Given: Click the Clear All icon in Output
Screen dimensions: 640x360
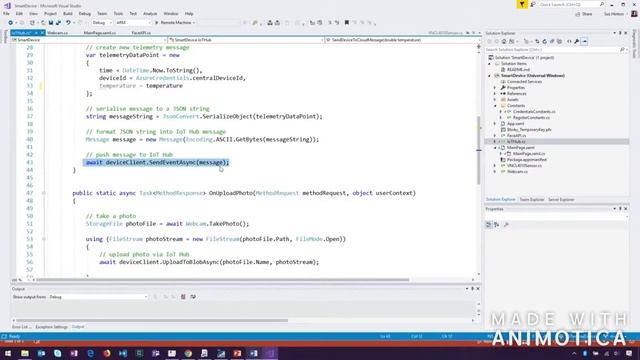Looking at the screenshot, I should coord(183,297).
